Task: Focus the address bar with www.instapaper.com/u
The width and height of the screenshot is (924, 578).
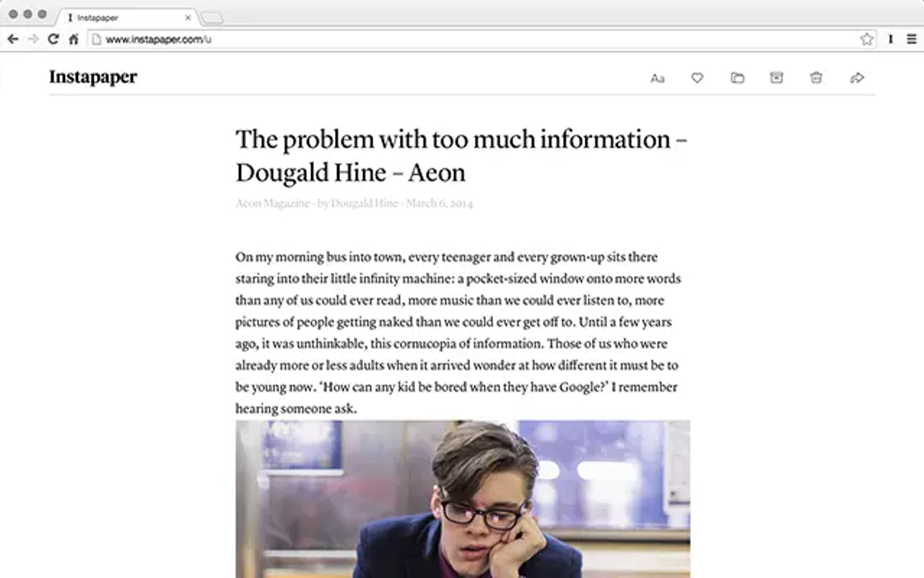Action: click(481, 39)
